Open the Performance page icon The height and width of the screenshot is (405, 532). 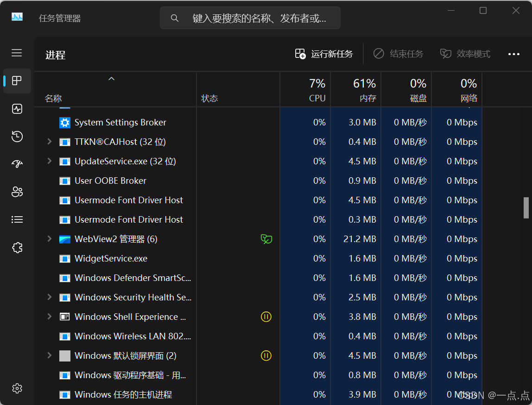(17, 108)
